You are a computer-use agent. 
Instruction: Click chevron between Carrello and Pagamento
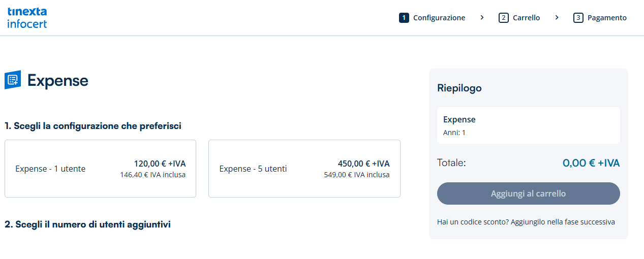point(557,18)
